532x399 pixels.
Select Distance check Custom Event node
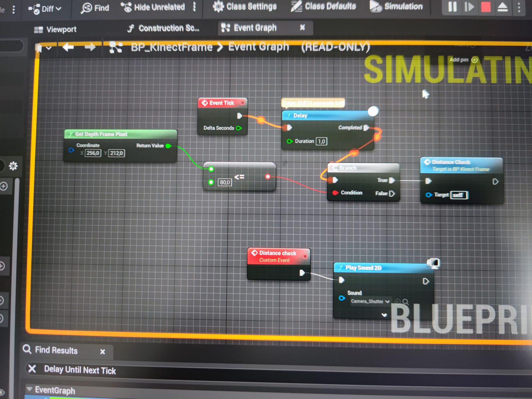coord(279,256)
